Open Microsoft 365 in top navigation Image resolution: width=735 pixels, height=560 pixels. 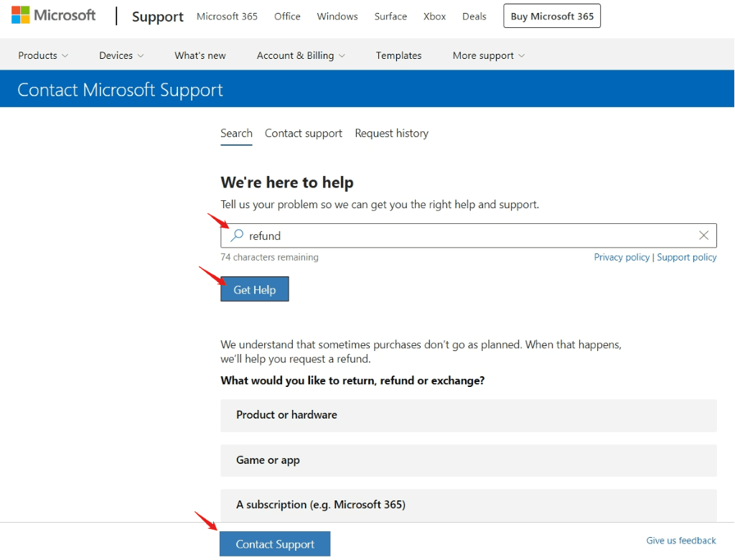click(x=227, y=17)
